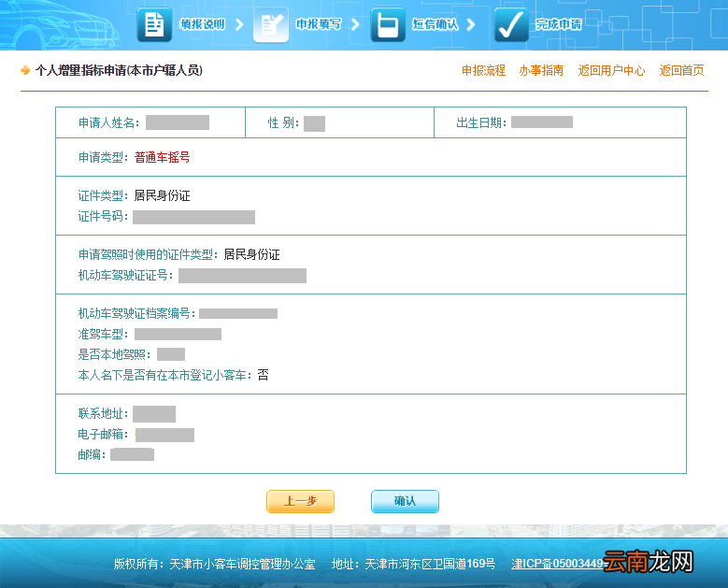Select the 申报填写 step label
The height and width of the screenshot is (588, 728).
tap(319, 24)
